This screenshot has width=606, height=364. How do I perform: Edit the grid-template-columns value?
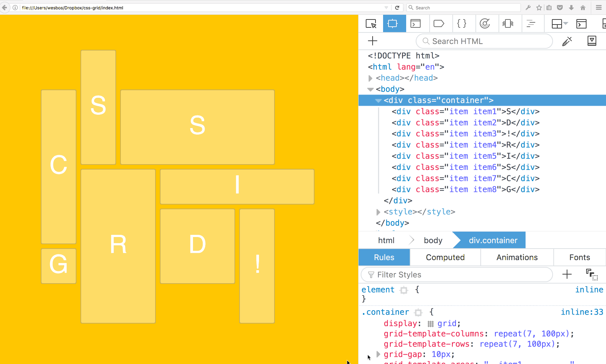click(x=532, y=334)
